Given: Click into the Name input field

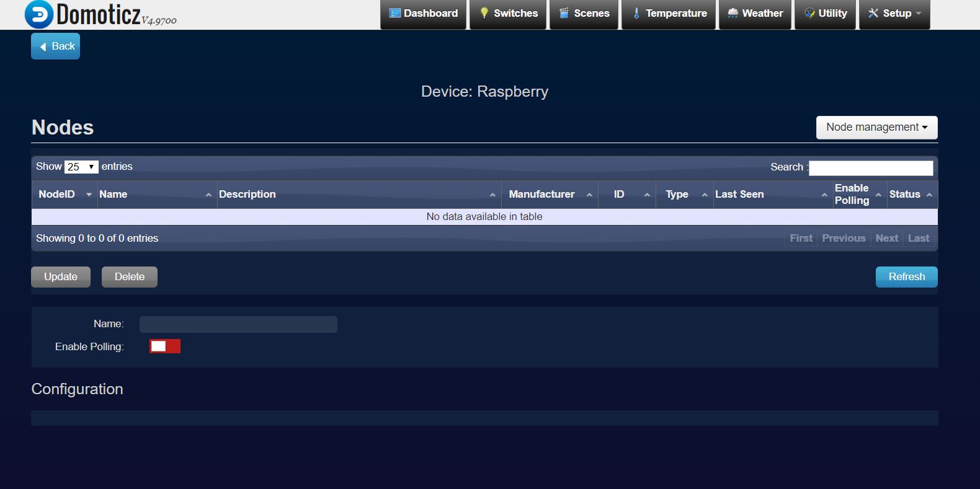Looking at the screenshot, I should tap(238, 325).
